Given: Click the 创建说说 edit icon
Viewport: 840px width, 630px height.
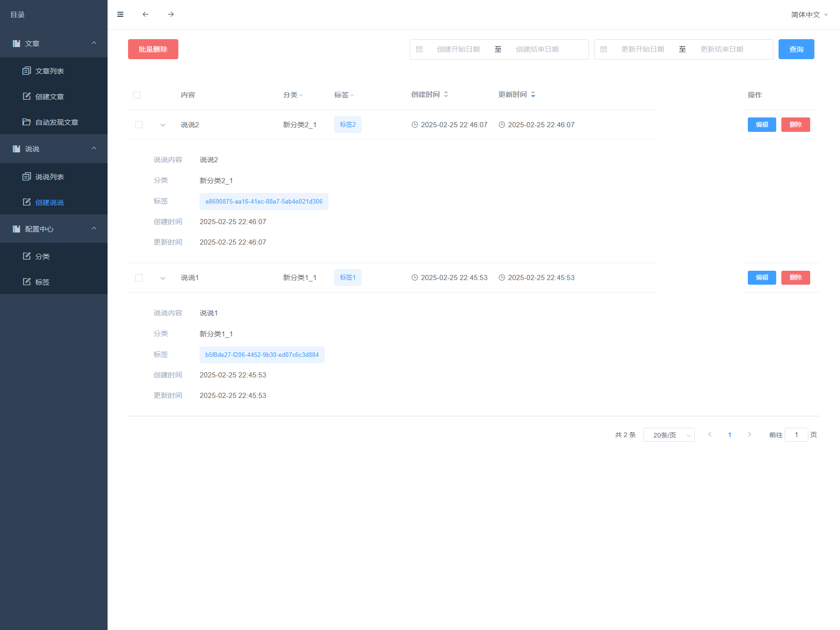Looking at the screenshot, I should (27, 202).
